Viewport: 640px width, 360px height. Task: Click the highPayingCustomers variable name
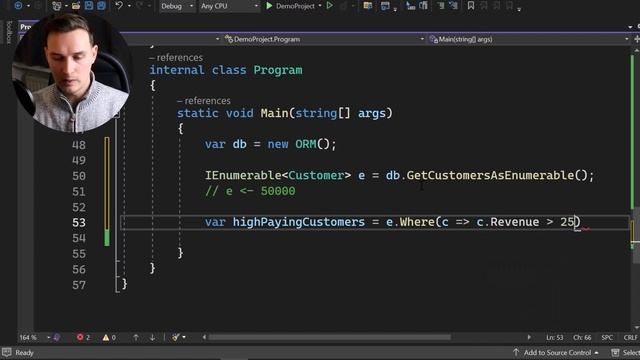298,222
